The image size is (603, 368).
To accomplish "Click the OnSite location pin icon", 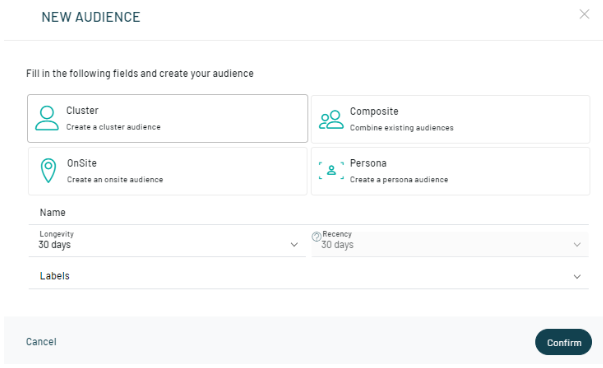I will [x=48, y=170].
